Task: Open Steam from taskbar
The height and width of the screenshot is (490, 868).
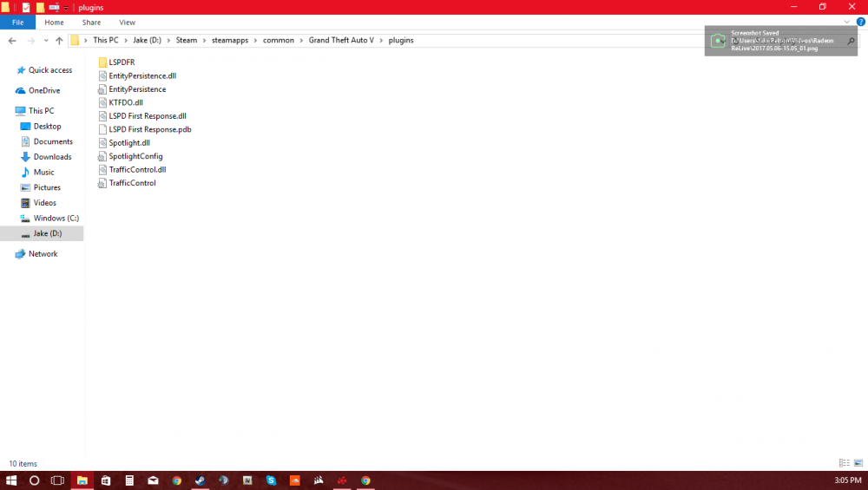Action: [201, 480]
